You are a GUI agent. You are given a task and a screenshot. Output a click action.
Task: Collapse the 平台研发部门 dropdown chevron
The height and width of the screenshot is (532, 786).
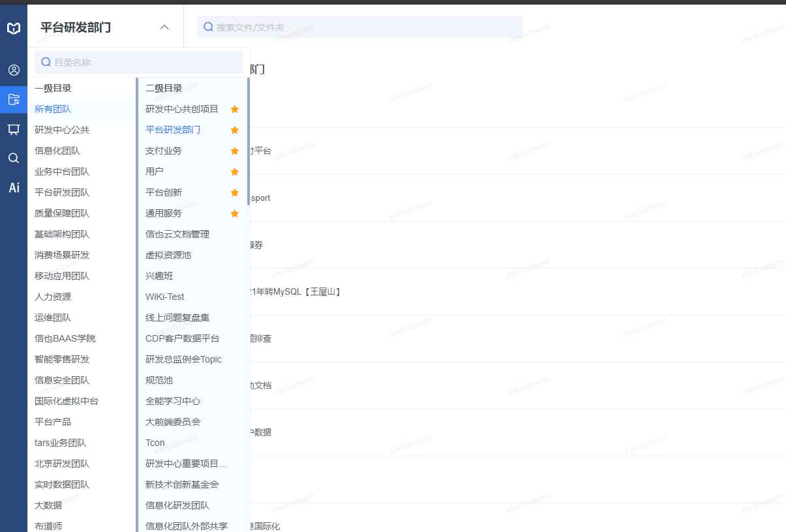pos(164,27)
